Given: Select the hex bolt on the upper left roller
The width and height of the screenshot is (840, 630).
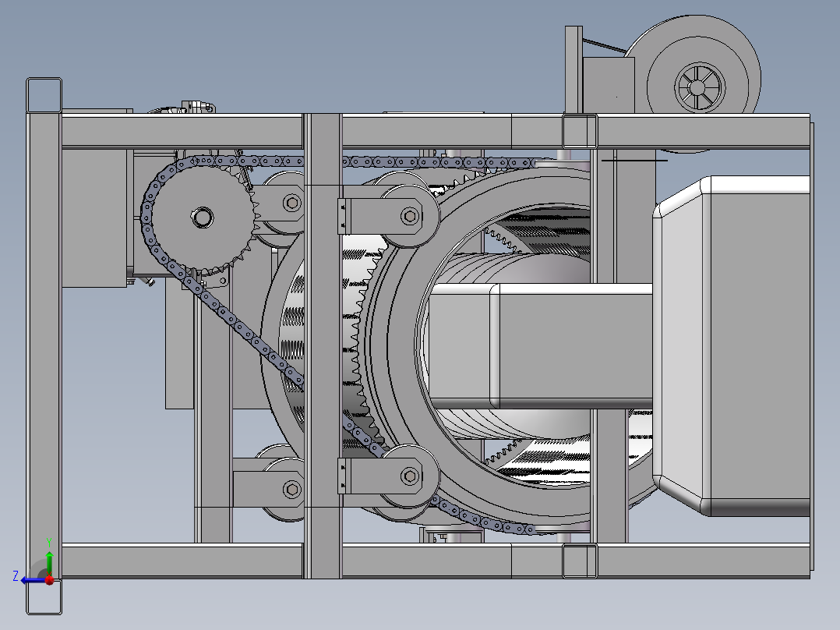Looking at the screenshot, I should coord(292,203).
